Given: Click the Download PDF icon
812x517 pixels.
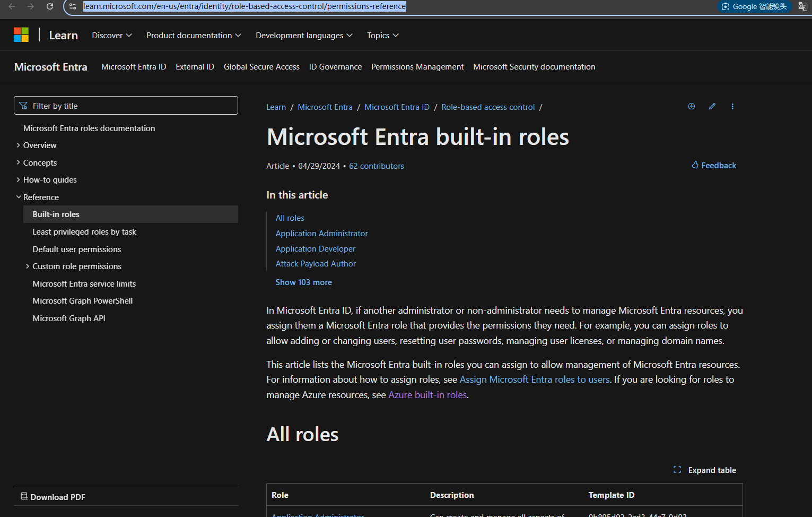Looking at the screenshot, I should tap(24, 496).
